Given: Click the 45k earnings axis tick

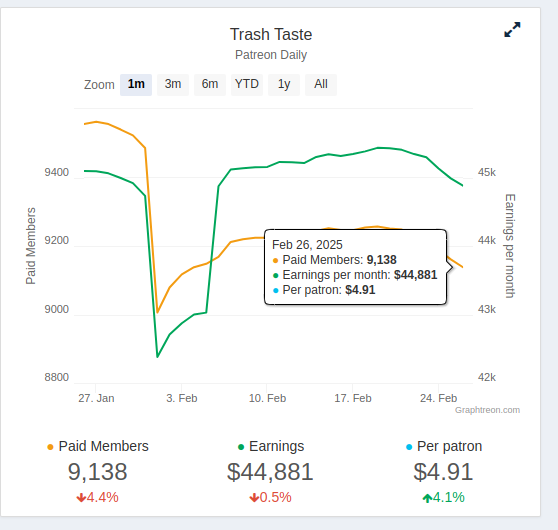Looking at the screenshot, I should coord(487,173).
